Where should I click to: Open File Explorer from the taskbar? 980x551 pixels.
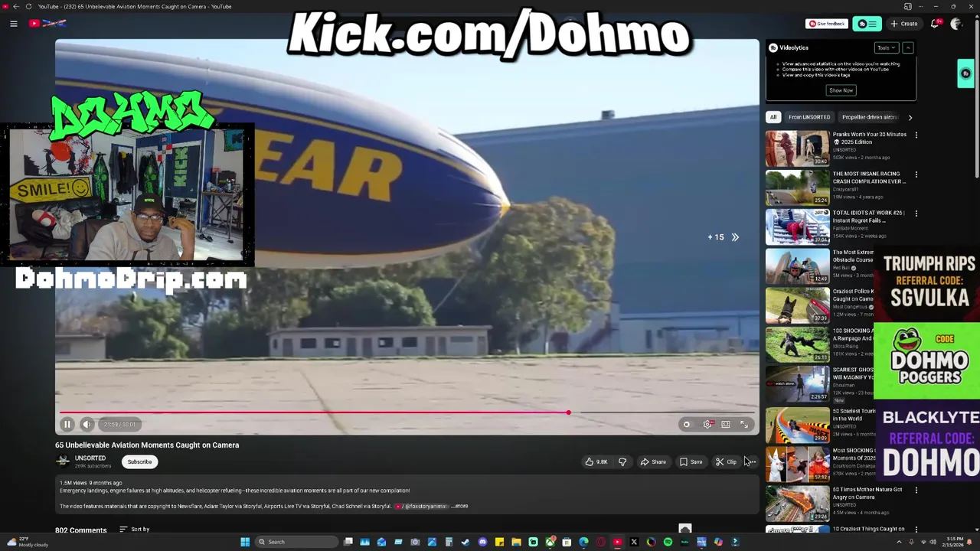pos(516,542)
